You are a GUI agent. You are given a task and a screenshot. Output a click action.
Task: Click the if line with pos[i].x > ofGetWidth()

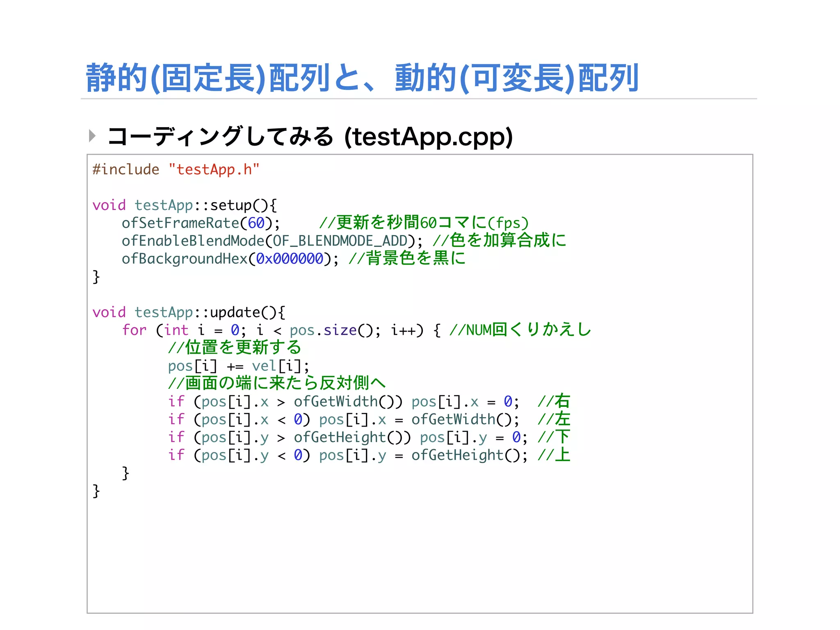[344, 402]
